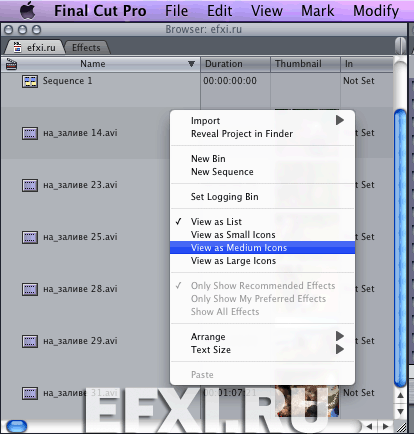The width and height of the screenshot is (414, 434).
Task: Click the vertical scrollbar up arrow
Action: click(x=400, y=395)
